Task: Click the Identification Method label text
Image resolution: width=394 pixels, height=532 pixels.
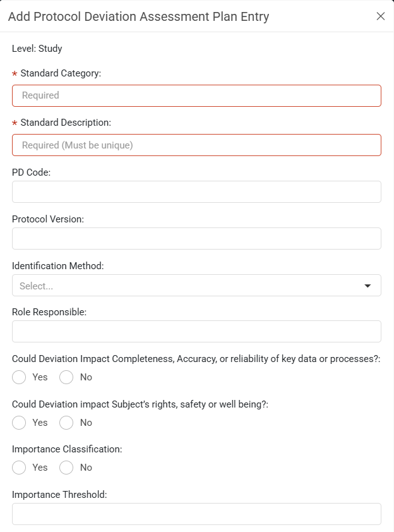Action: 58,265
